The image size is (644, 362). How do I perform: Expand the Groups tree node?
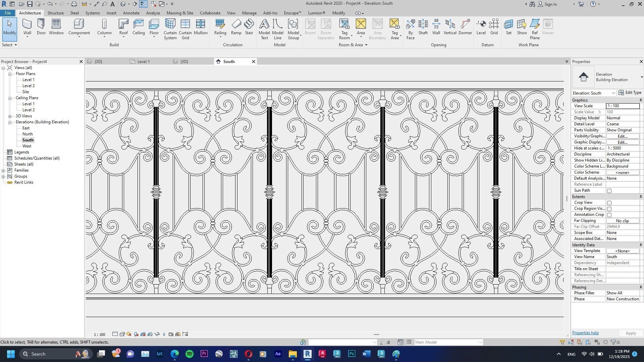coord(3,176)
